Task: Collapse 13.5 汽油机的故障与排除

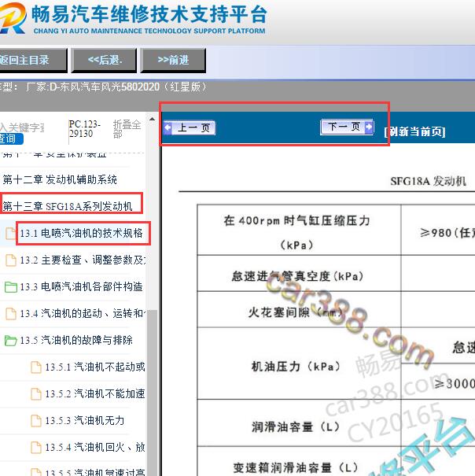Action: coord(76,340)
